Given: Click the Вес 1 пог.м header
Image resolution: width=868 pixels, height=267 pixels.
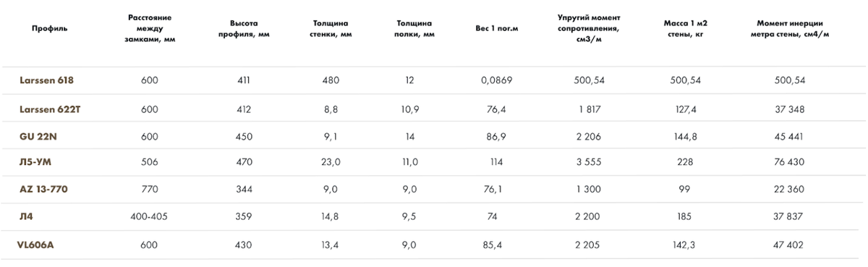Looking at the screenshot, I should point(496,28).
